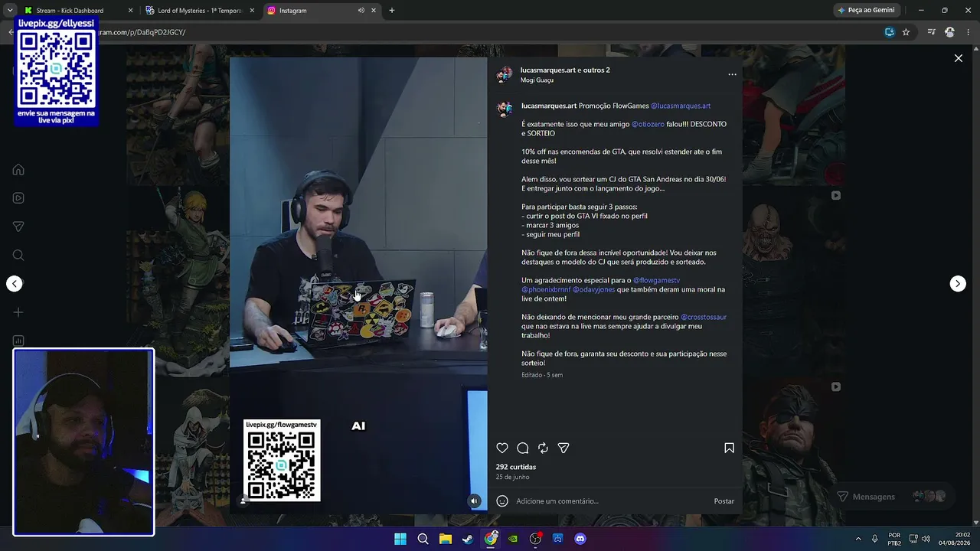Screen dimensions: 980x551
Task: Open Instagram search from the sidebar
Action: (18, 256)
